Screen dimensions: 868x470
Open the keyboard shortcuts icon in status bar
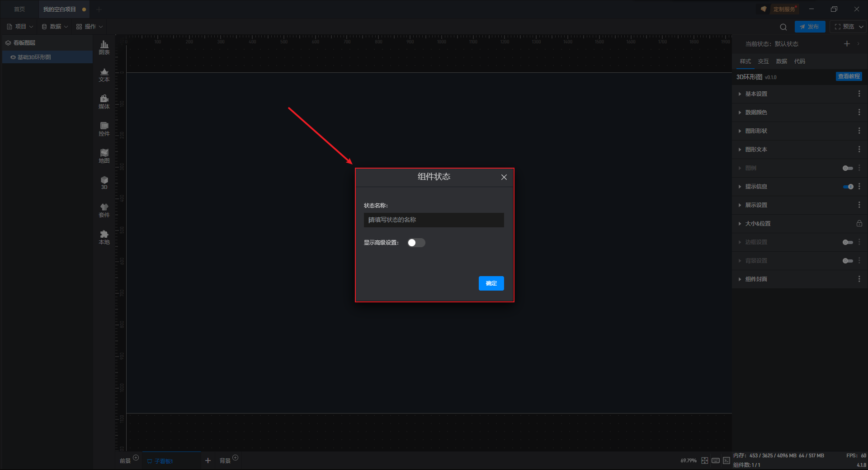pyautogui.click(x=716, y=461)
